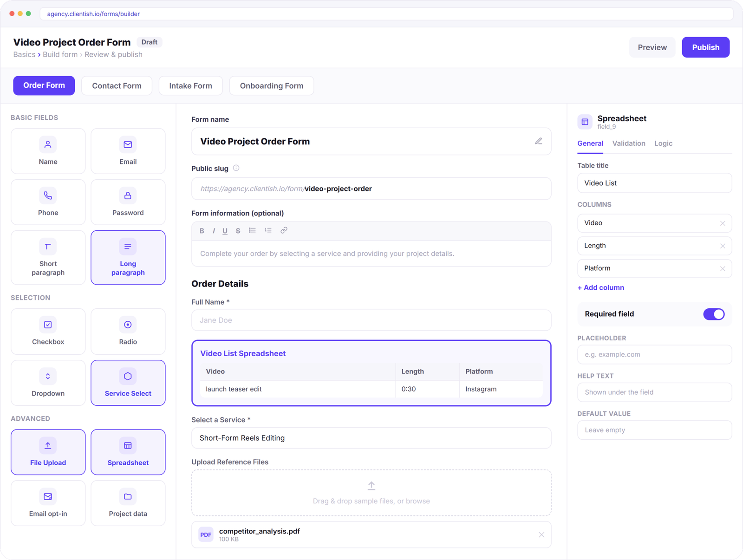Click the Draft status badge
The height and width of the screenshot is (560, 743).
point(149,42)
